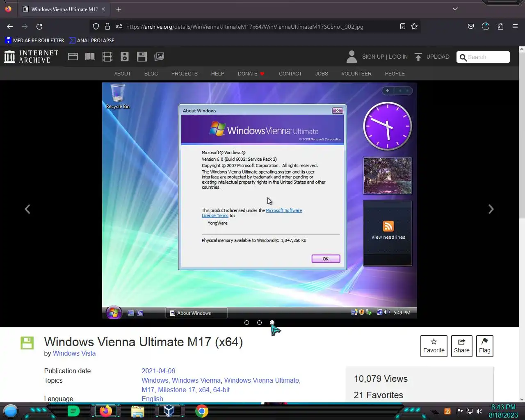The image size is (525, 420).
Task: Open the 64-bit topic link
Action: [221, 390]
